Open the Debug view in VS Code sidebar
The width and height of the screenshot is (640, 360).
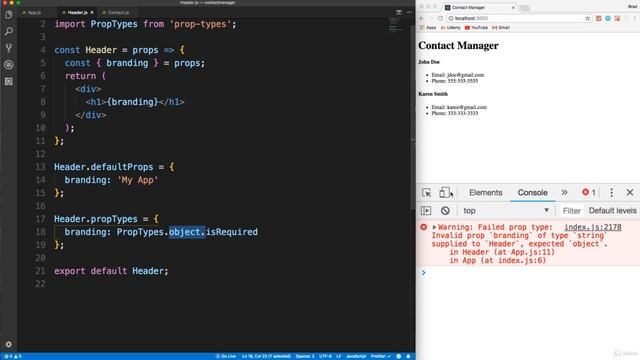coord(9,64)
